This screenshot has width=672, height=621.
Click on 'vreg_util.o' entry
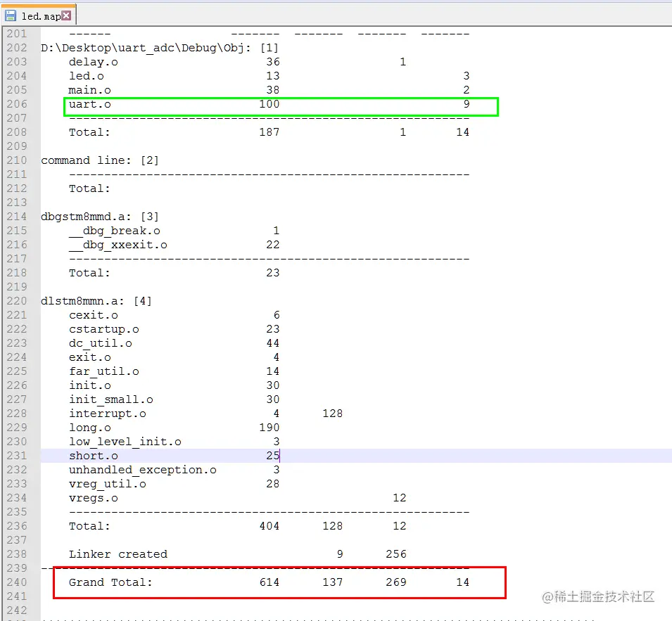(x=107, y=484)
